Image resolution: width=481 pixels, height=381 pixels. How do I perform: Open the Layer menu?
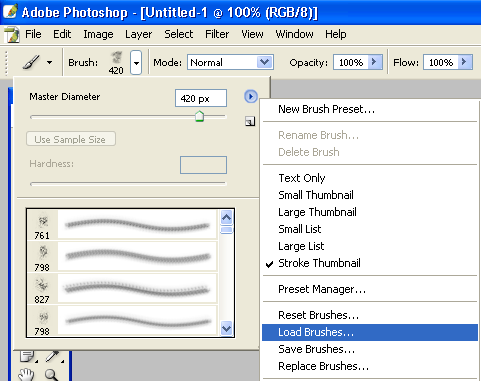pos(139,34)
